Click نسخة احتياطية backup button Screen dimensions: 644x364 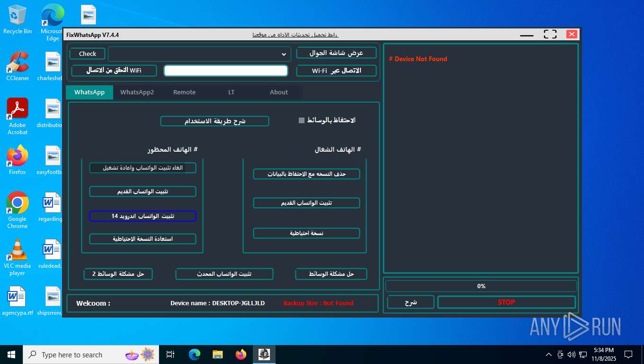pyautogui.click(x=306, y=233)
